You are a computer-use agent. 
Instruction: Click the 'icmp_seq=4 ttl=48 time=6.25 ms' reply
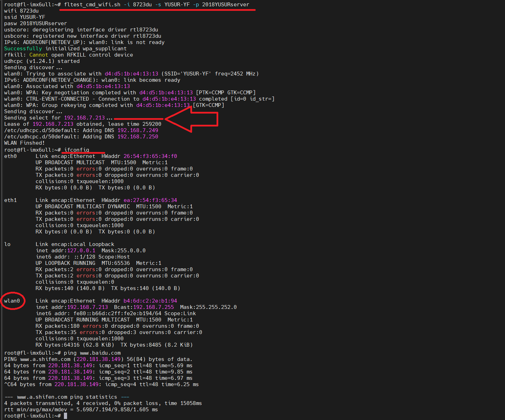point(152,384)
